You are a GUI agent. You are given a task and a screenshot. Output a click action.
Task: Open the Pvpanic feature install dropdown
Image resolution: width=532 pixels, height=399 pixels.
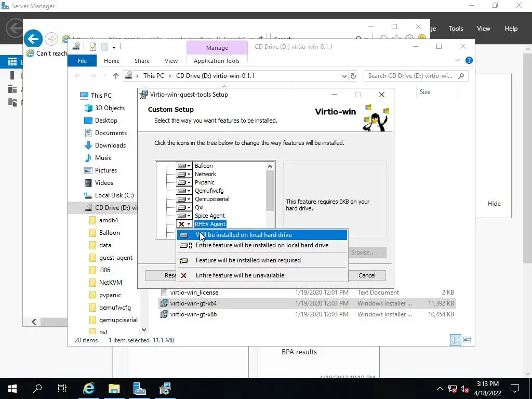coord(184,182)
